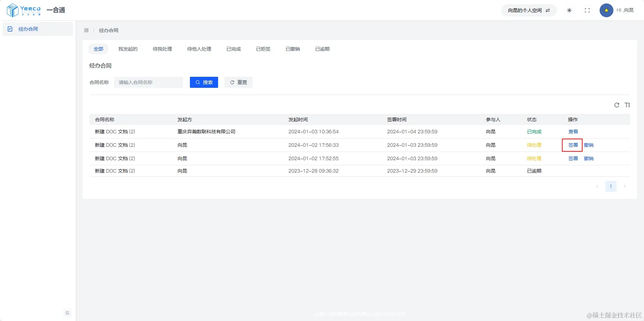Click the previous page arrow
The image size is (644, 321).
click(x=597, y=186)
